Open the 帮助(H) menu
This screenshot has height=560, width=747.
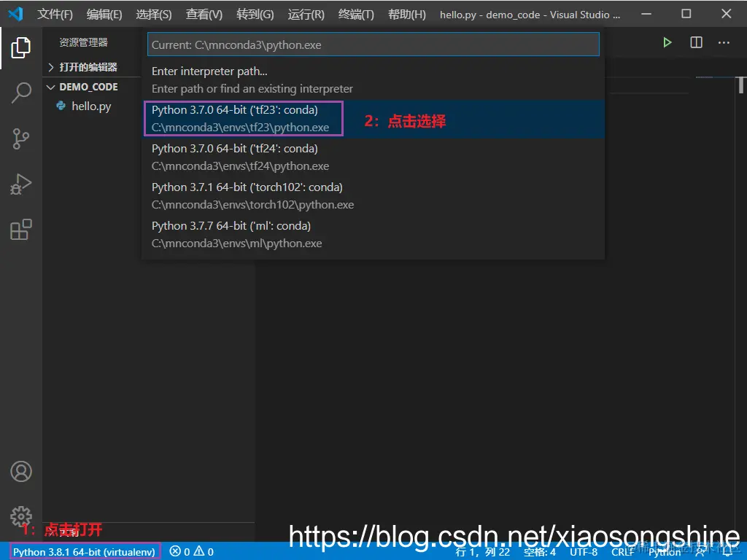point(407,15)
